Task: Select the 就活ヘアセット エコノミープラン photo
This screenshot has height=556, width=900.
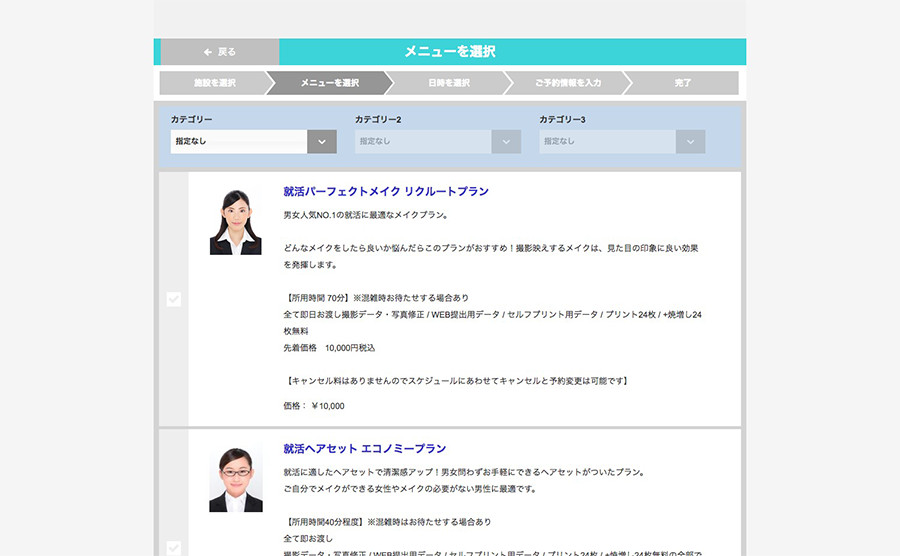Action: click(x=235, y=479)
